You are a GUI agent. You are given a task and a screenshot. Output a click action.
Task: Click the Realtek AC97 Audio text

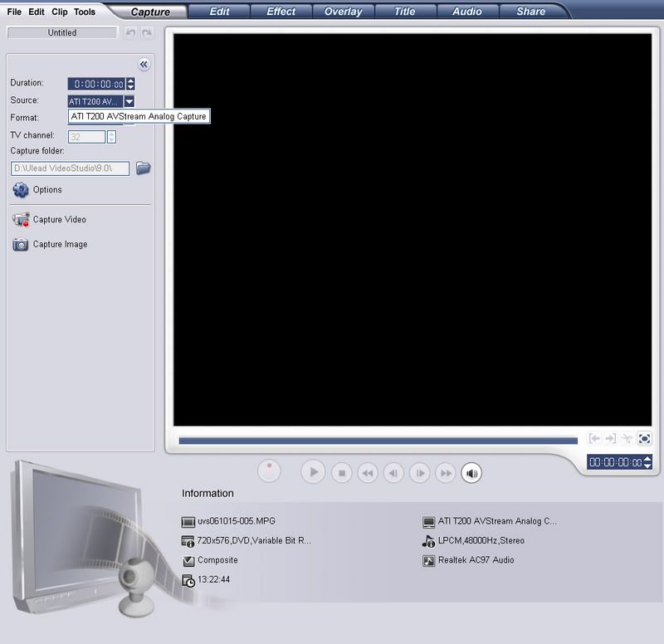point(476,560)
